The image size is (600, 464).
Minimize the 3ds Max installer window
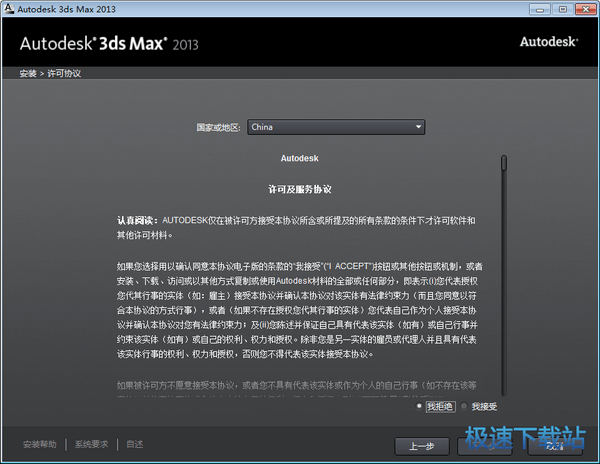tap(540, 9)
